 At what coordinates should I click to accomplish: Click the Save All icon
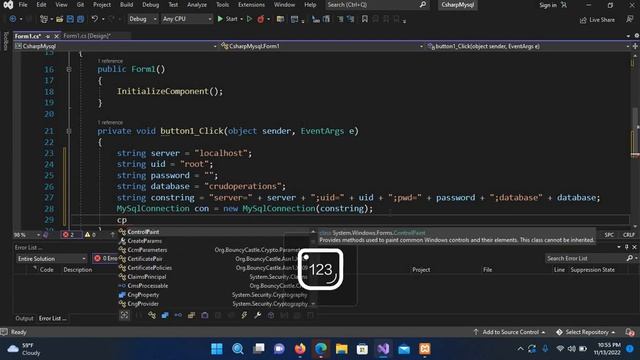80,19
